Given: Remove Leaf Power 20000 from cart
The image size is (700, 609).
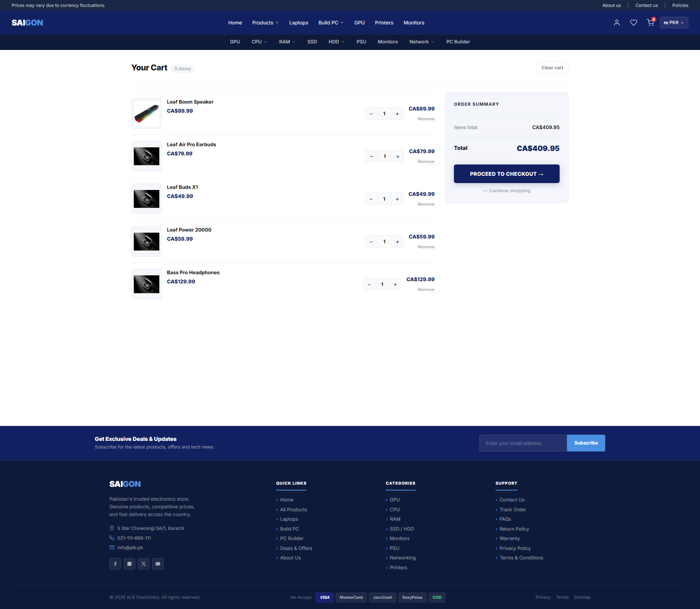Looking at the screenshot, I should 426,247.
